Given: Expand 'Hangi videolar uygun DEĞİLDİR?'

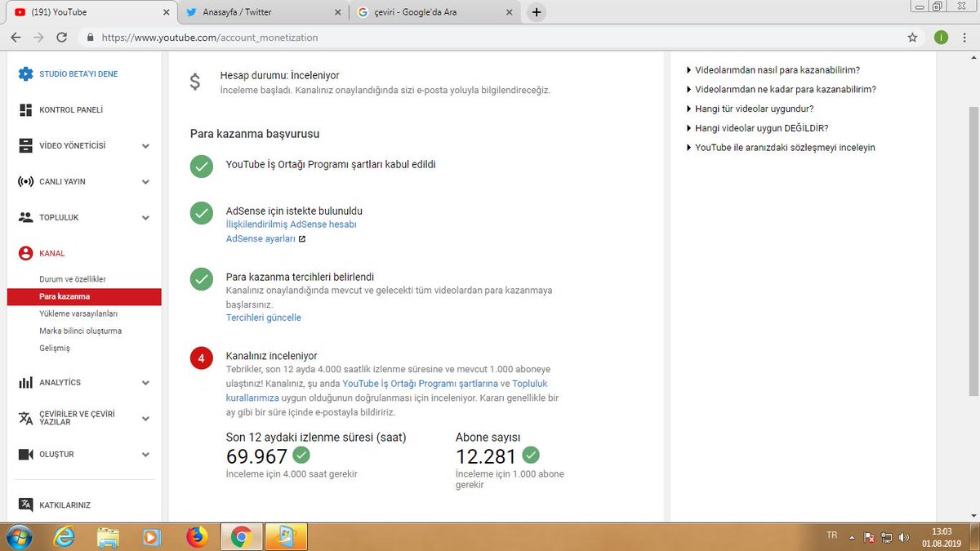Looking at the screenshot, I should point(757,128).
